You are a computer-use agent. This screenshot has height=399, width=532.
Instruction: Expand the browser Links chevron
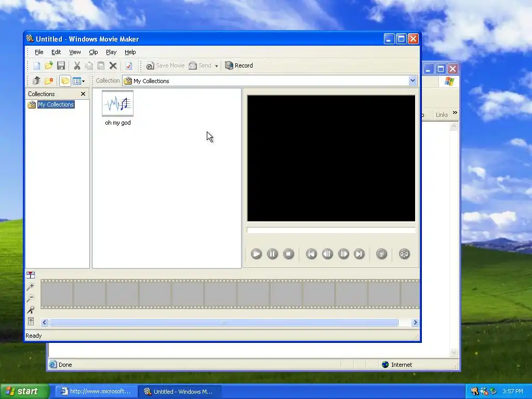point(455,113)
